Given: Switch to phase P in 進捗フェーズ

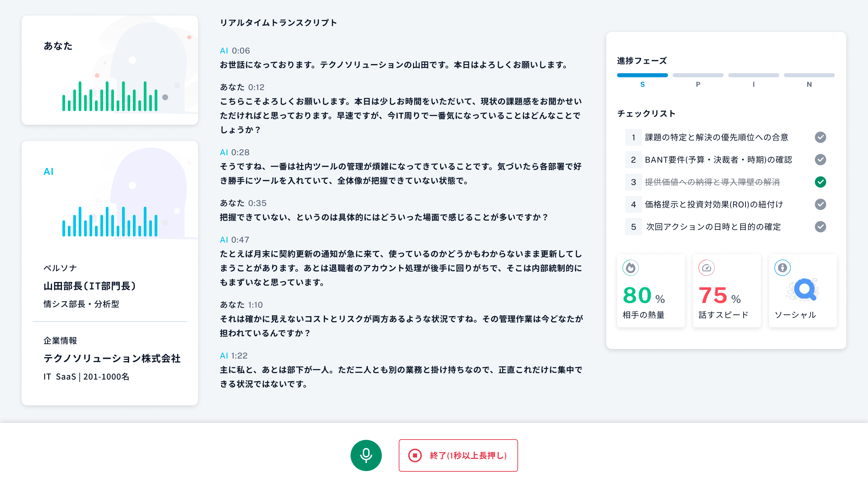Looking at the screenshot, I should pyautogui.click(x=697, y=75).
